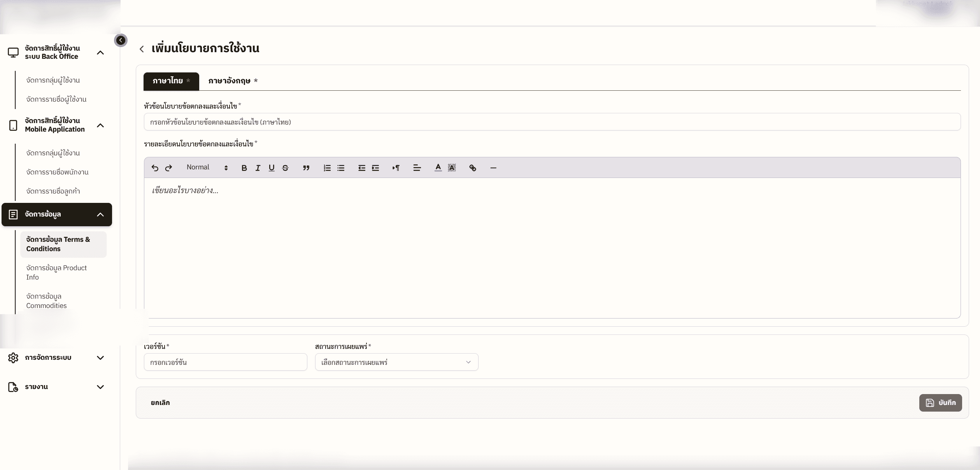Image resolution: width=980 pixels, height=470 pixels.
Task: Open the Normal heading style dropdown
Action: pos(207,167)
